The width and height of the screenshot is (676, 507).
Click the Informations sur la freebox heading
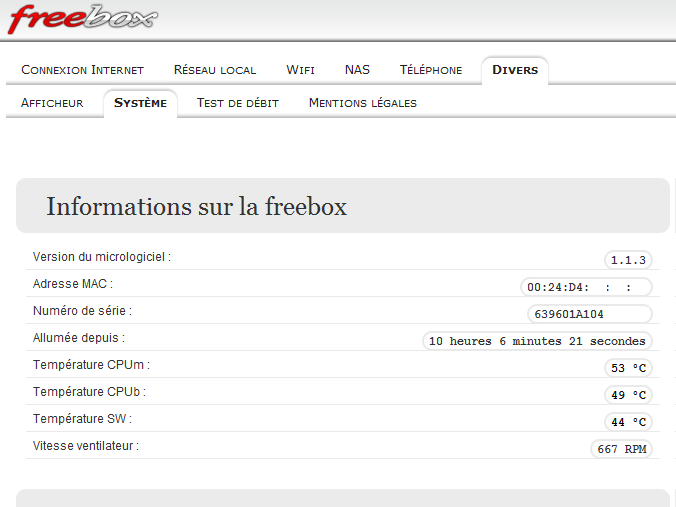point(196,206)
